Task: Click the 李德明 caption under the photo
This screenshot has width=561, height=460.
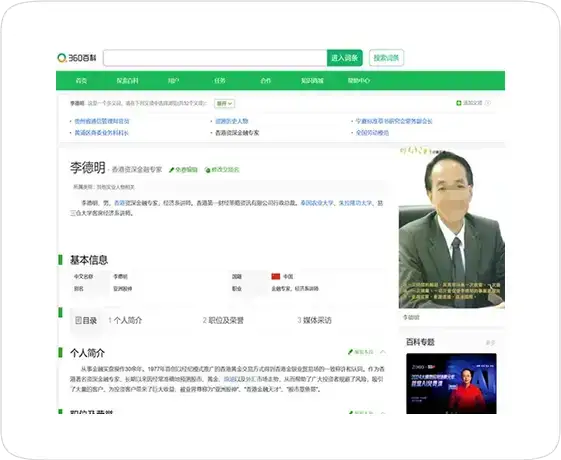Action: click(411, 318)
